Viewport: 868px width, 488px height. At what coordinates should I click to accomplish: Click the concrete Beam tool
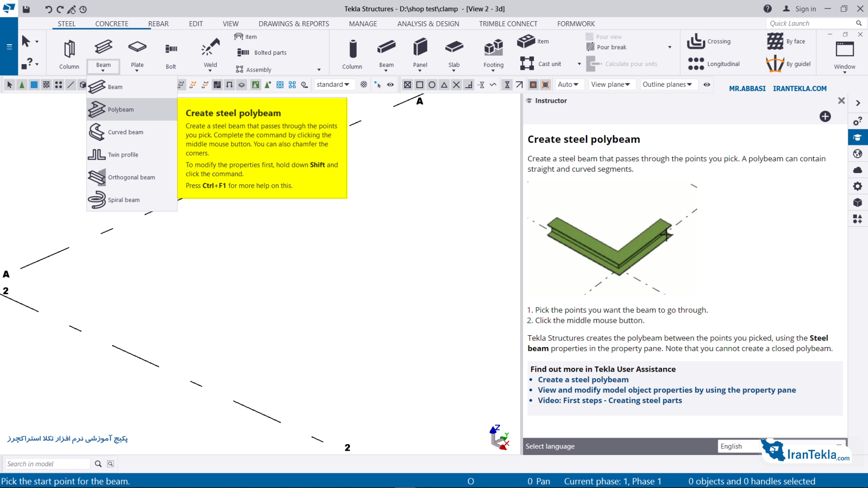tap(386, 53)
